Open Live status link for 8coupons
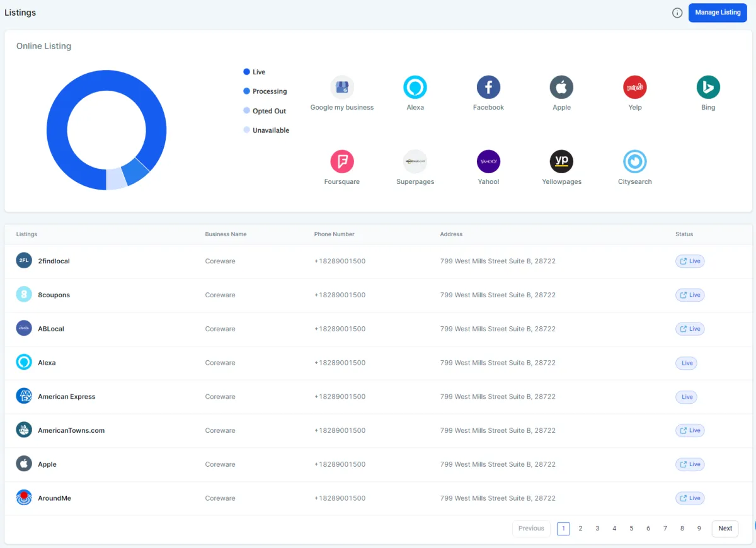This screenshot has height=548, width=756. click(x=690, y=295)
